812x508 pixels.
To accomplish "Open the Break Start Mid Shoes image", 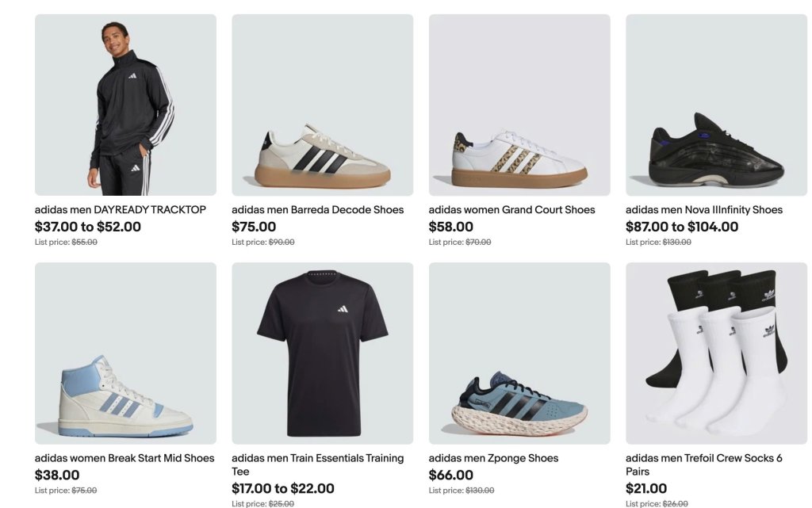I will 125,353.
